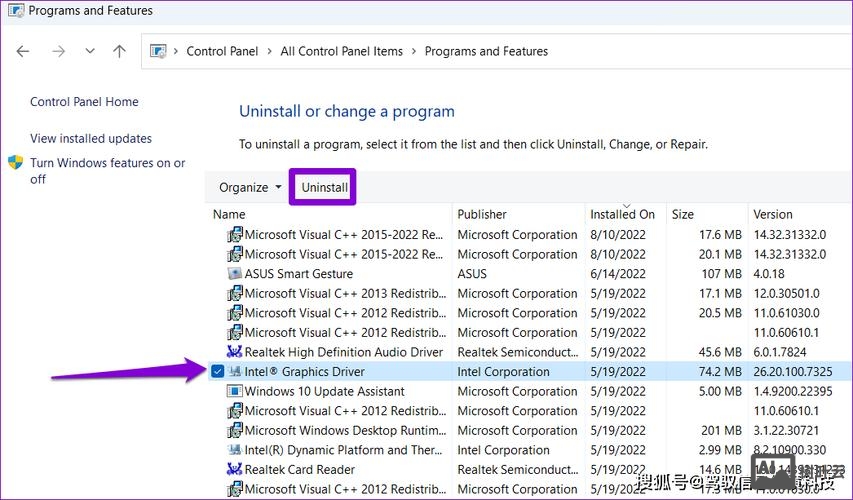Click the Realtek Card Reader icon
Image resolution: width=853 pixels, height=500 pixels.
pyautogui.click(x=234, y=469)
